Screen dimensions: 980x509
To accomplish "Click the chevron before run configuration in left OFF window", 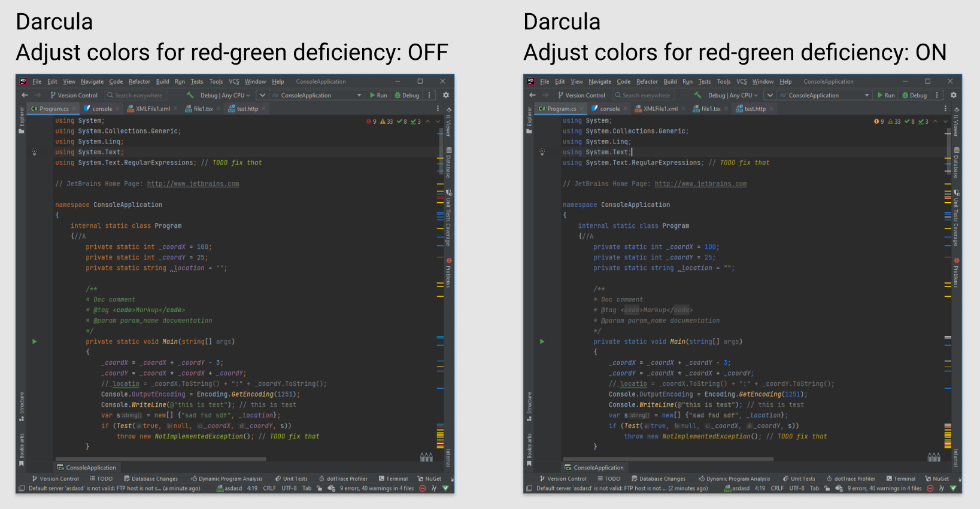I will pos(262,95).
